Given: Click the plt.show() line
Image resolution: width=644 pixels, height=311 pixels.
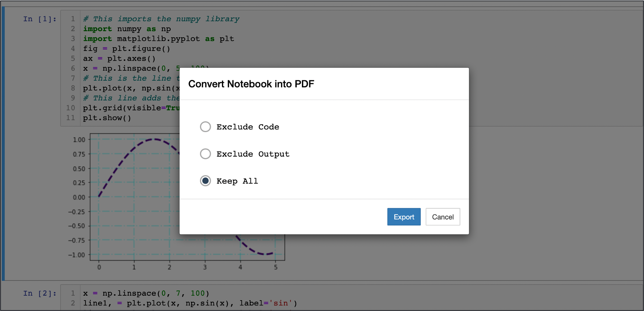Looking at the screenshot, I should (x=107, y=118).
